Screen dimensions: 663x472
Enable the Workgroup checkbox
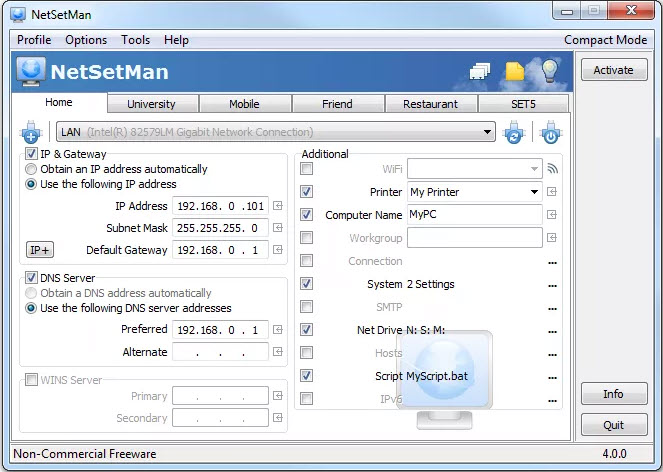point(307,238)
